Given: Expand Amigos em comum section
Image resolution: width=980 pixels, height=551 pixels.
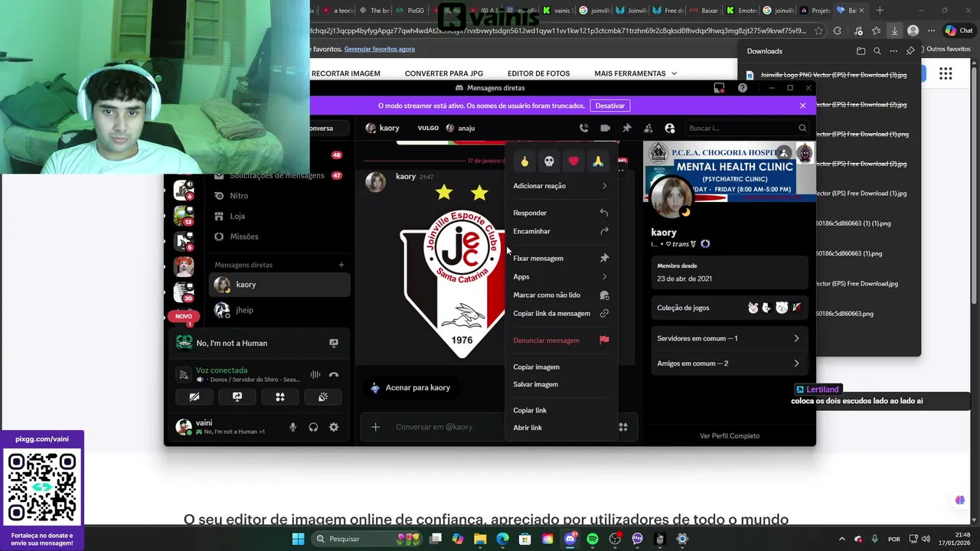Looking at the screenshot, I should coord(728,364).
